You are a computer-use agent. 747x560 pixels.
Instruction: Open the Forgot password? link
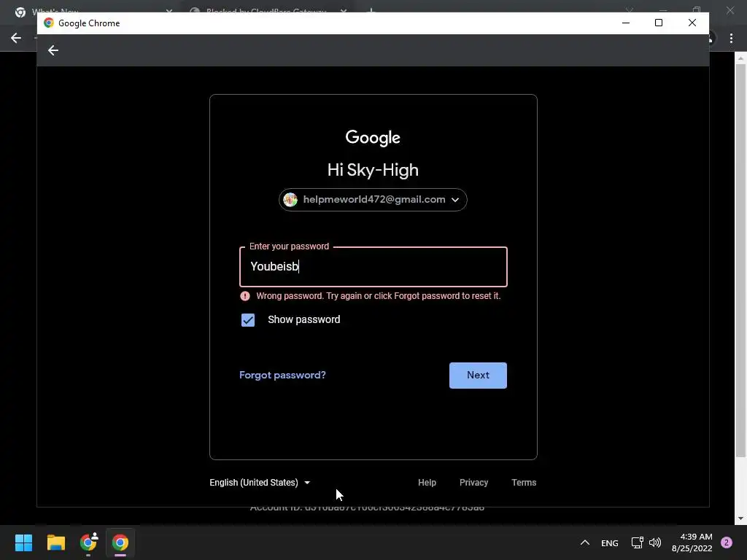click(x=282, y=376)
